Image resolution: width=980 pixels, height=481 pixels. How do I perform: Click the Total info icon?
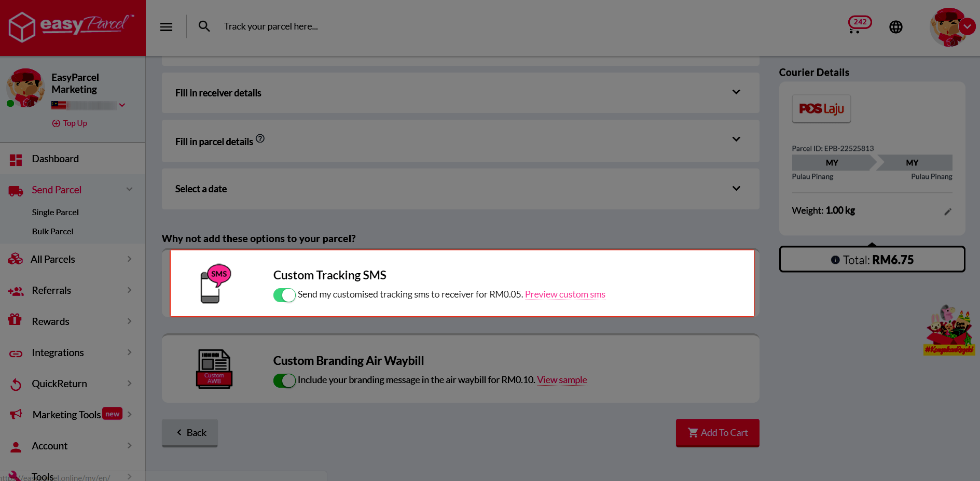(x=835, y=260)
